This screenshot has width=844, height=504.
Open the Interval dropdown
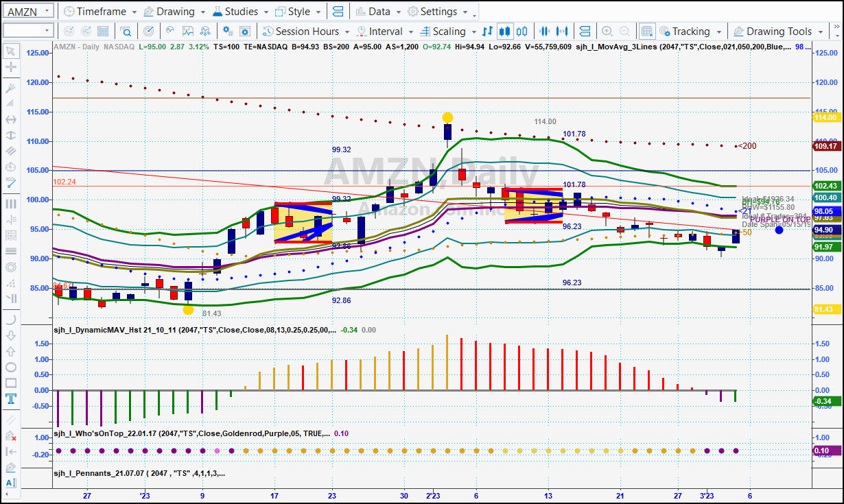[x=386, y=32]
